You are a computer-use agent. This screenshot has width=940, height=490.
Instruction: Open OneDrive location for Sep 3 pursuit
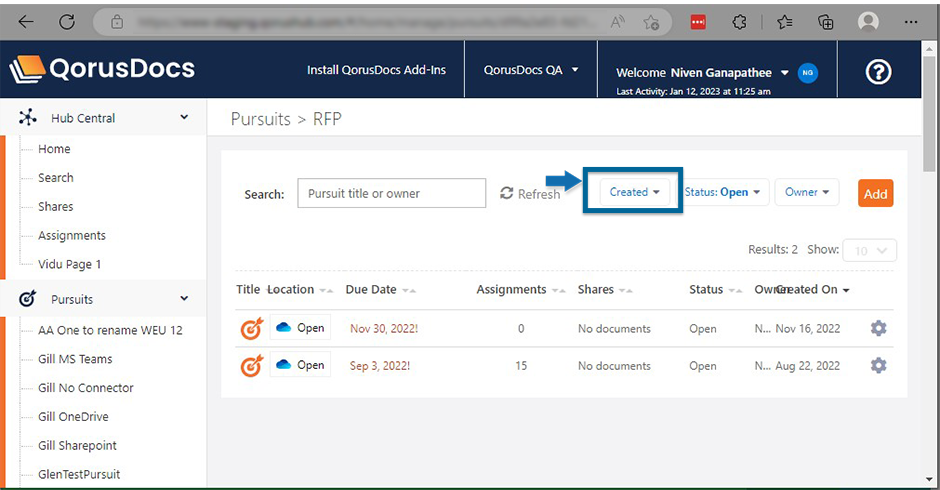(300, 365)
